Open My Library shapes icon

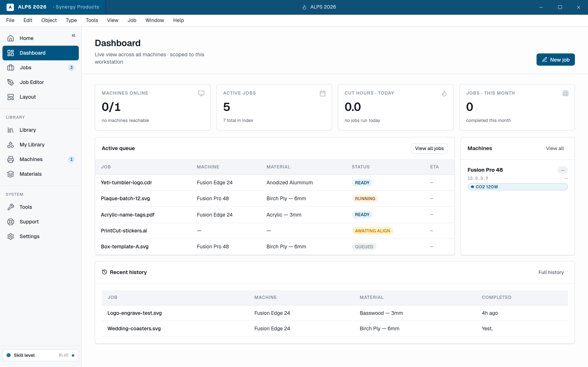point(11,145)
